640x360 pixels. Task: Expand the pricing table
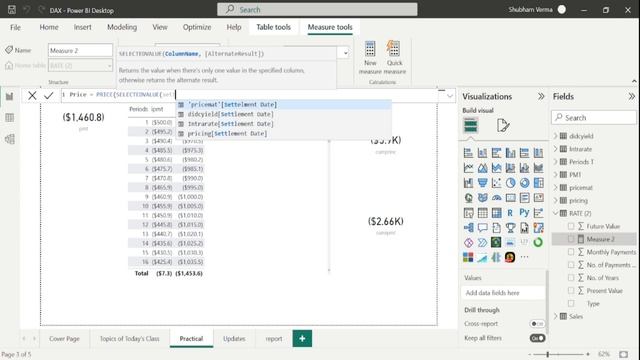[x=556, y=200]
